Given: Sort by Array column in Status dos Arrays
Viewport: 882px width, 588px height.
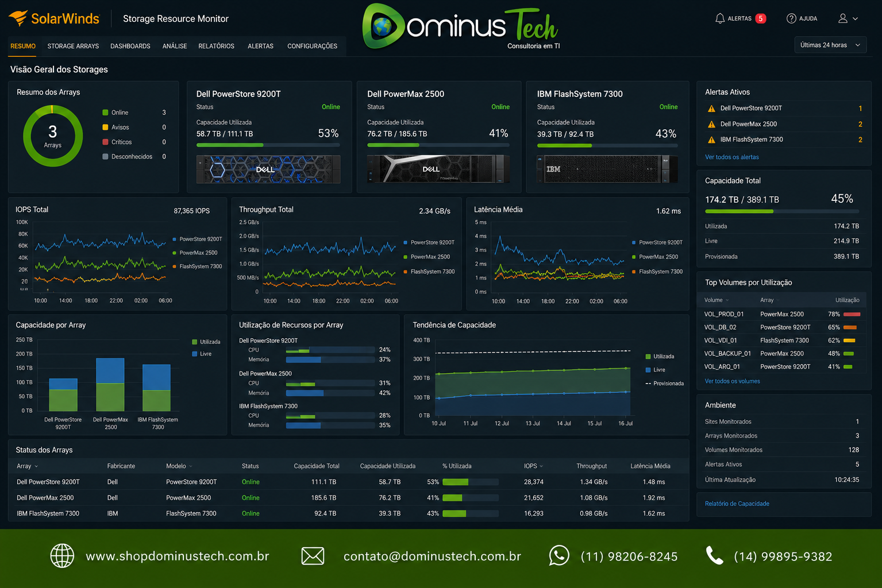Looking at the screenshot, I should point(27,466).
